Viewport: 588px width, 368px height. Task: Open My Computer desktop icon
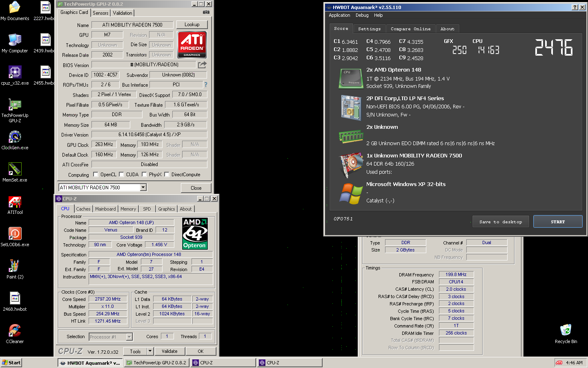point(15,43)
